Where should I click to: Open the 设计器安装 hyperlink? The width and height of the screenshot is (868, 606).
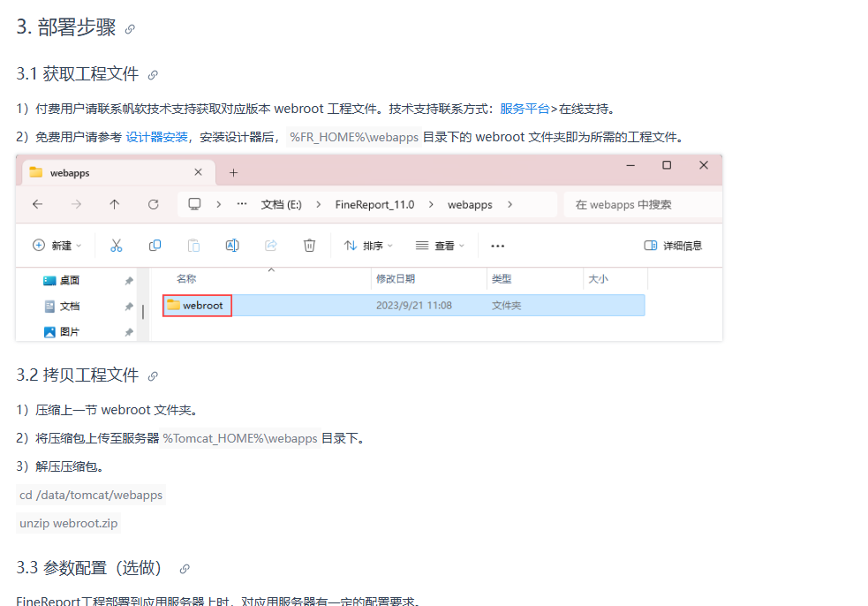tap(156, 137)
